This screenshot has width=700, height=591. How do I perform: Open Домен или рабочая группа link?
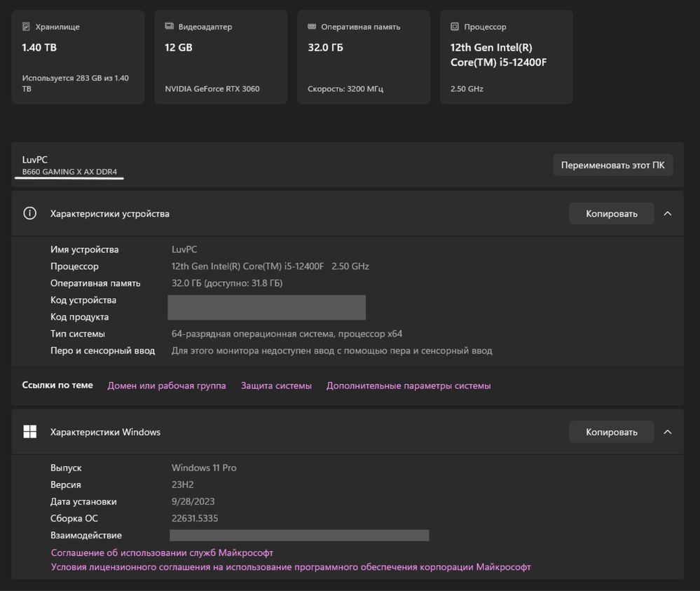click(167, 386)
